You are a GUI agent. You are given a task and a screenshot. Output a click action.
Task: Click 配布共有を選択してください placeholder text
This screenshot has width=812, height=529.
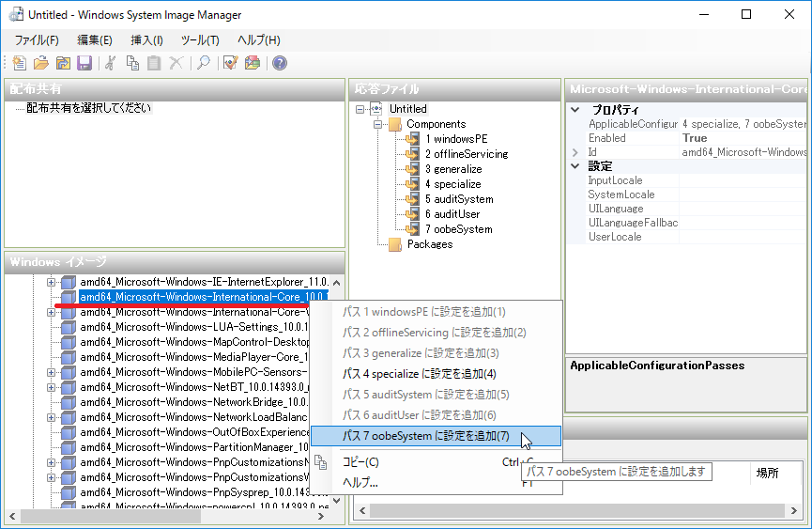tap(88, 108)
